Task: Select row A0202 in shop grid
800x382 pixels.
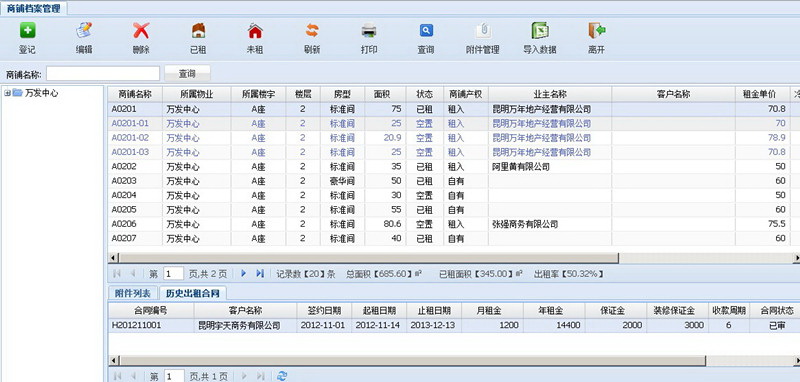Action: coord(454,166)
